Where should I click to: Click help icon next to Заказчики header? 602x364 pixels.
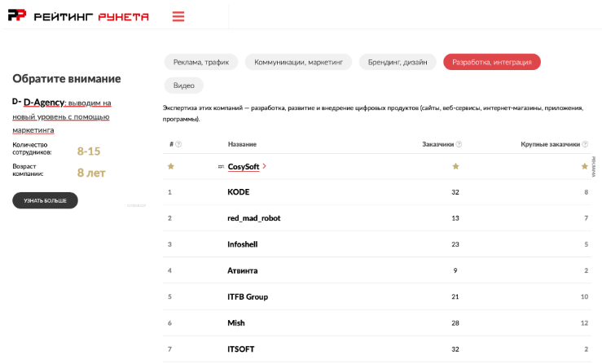click(x=459, y=144)
